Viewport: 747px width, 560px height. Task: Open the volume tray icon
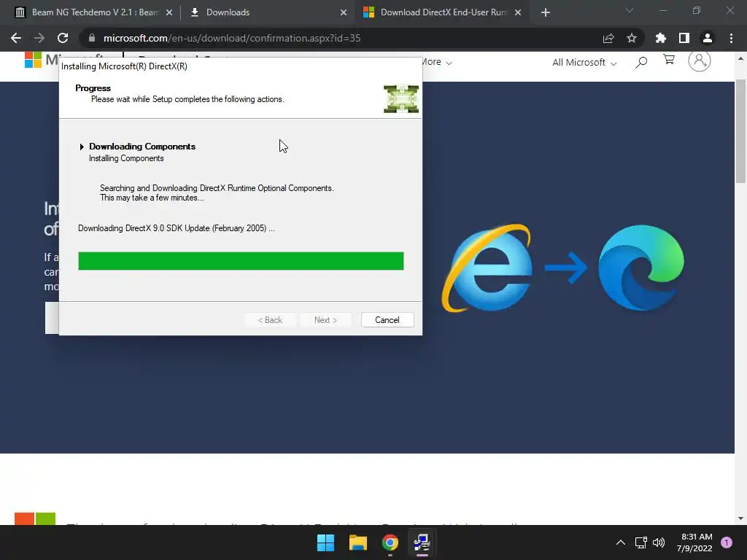coord(659,542)
